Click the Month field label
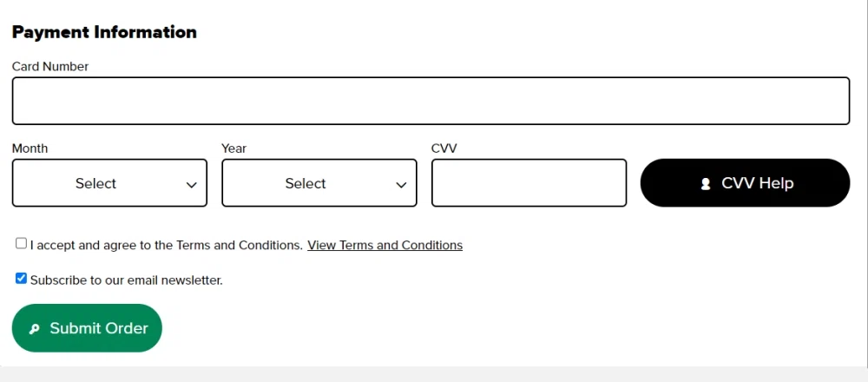This screenshot has height=382, width=868. 30,148
